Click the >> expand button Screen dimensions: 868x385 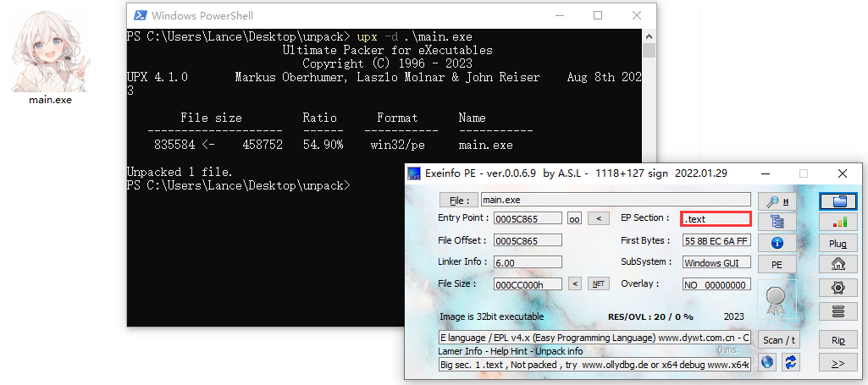pyautogui.click(x=838, y=364)
